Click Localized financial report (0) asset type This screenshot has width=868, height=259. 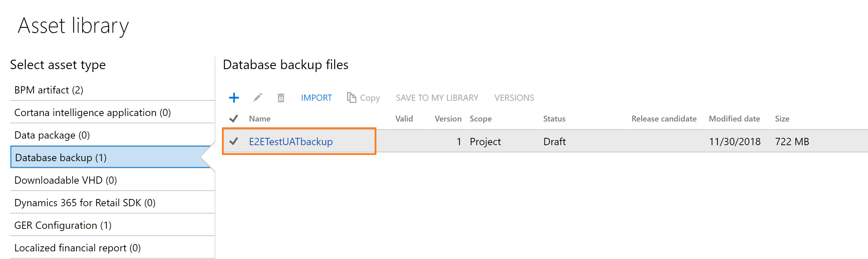coord(77,248)
